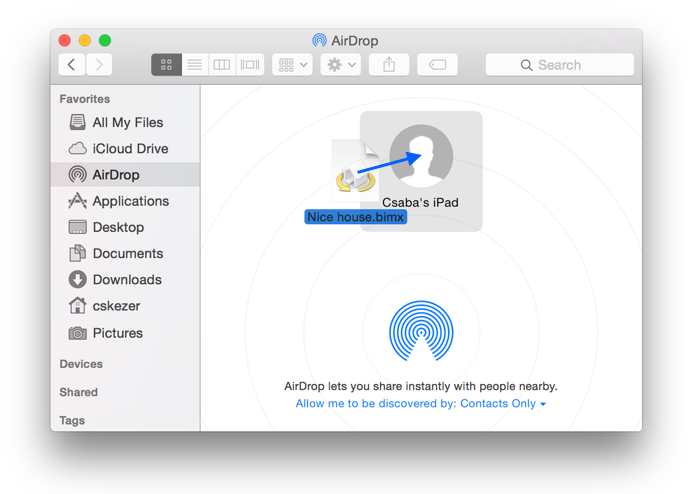Open cskezer home folder in sidebar
Screen dimensions: 694x494
click(125, 306)
